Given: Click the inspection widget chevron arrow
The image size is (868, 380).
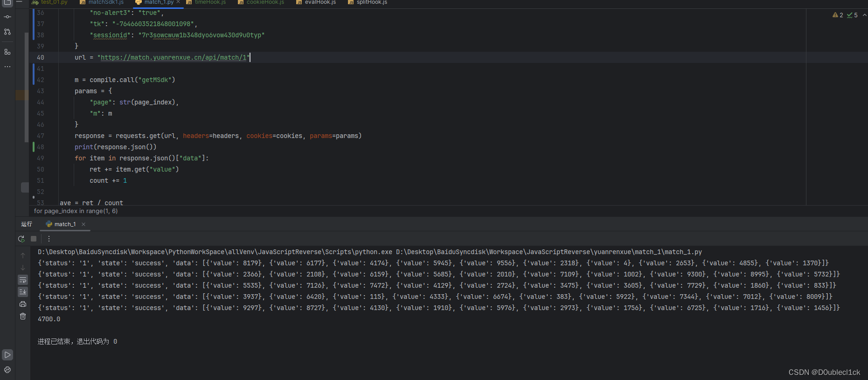Looking at the screenshot, I should click(864, 15).
